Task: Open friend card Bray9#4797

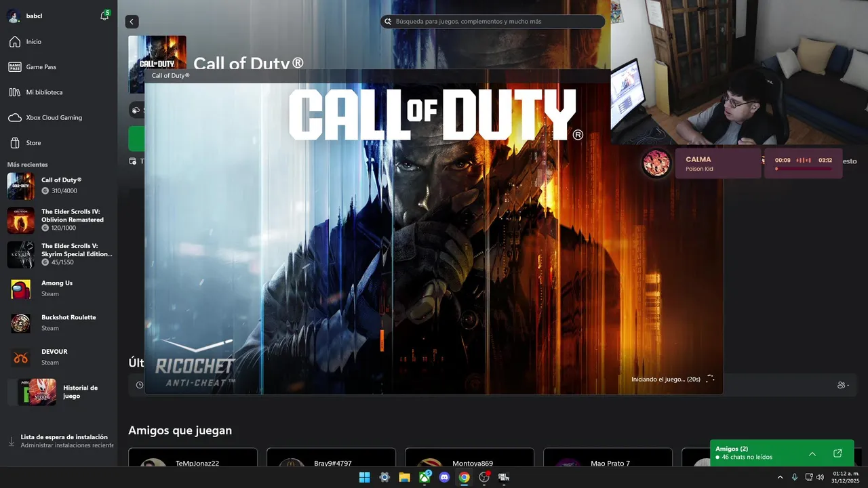Action: (x=332, y=457)
